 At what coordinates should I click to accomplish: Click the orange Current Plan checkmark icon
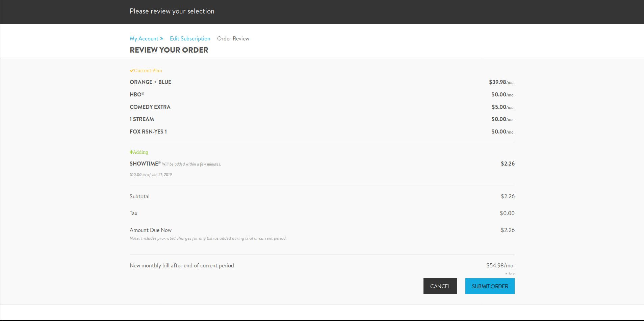(132, 70)
